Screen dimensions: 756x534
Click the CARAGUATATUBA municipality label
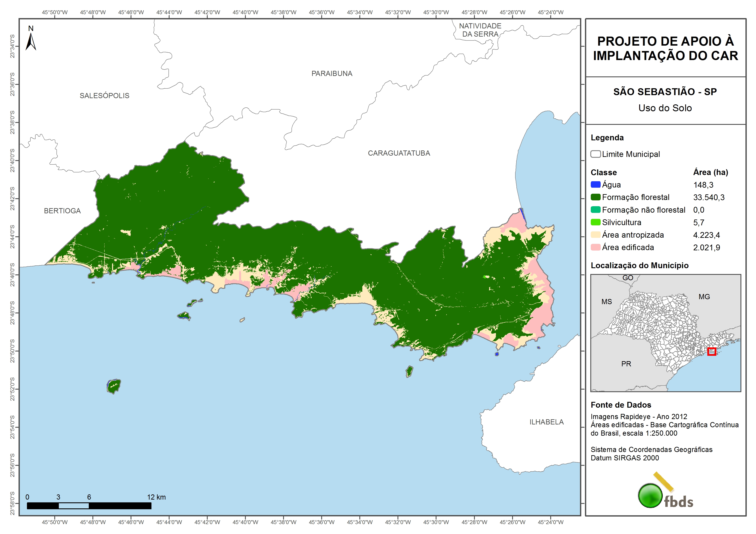[x=399, y=153]
